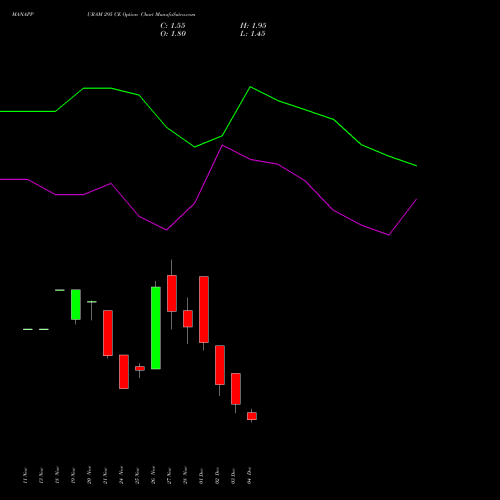Select the 26 Nov date label
This screenshot has height=500, width=500.
coord(153,476)
